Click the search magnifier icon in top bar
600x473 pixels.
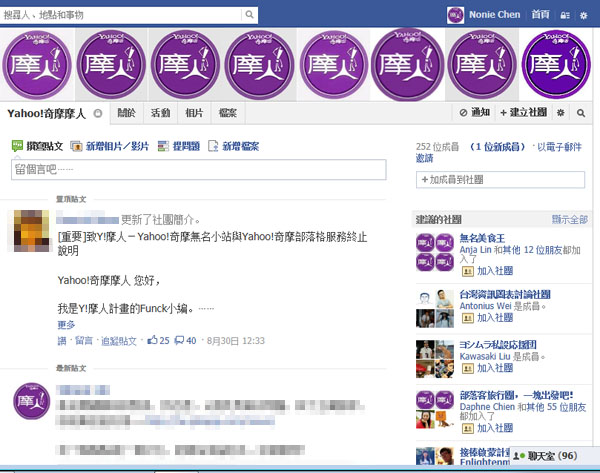pyautogui.click(x=249, y=15)
